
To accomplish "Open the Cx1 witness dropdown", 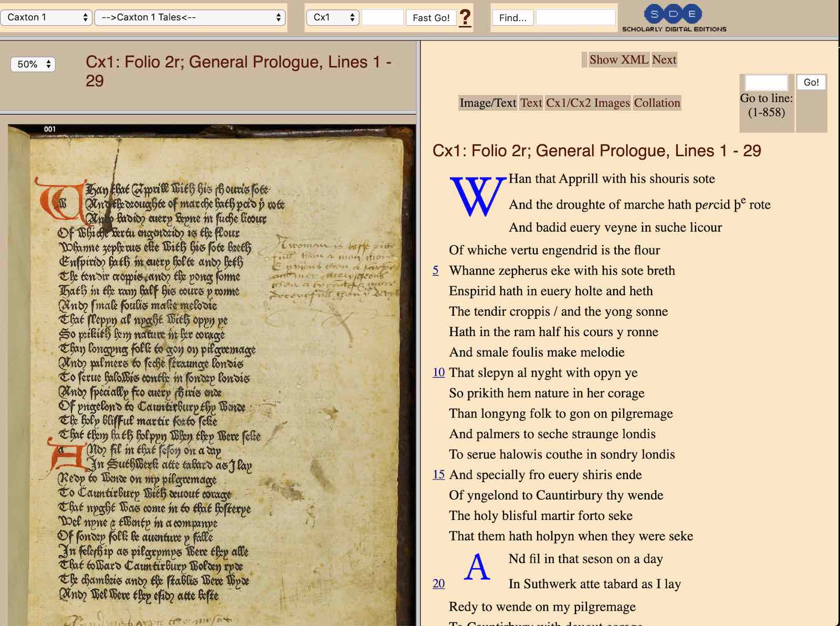I will [x=333, y=17].
